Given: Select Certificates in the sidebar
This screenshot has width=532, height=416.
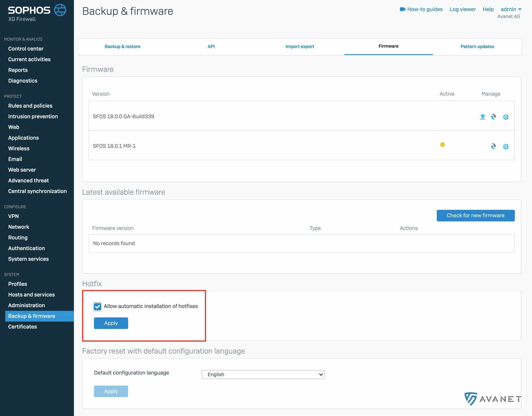Looking at the screenshot, I should [22, 327].
